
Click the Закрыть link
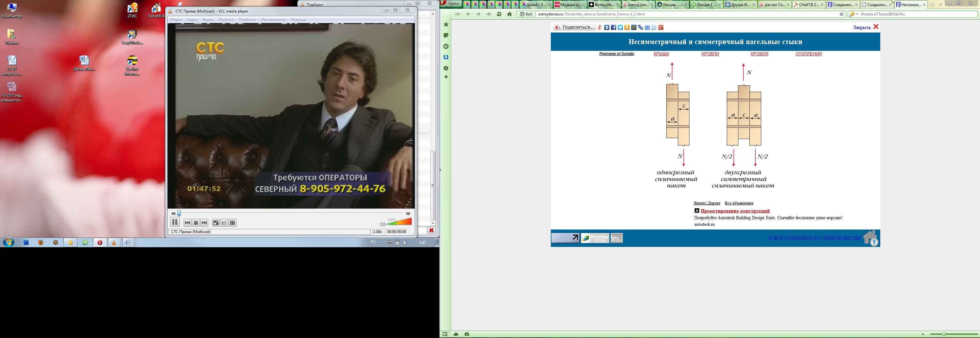pos(862,27)
